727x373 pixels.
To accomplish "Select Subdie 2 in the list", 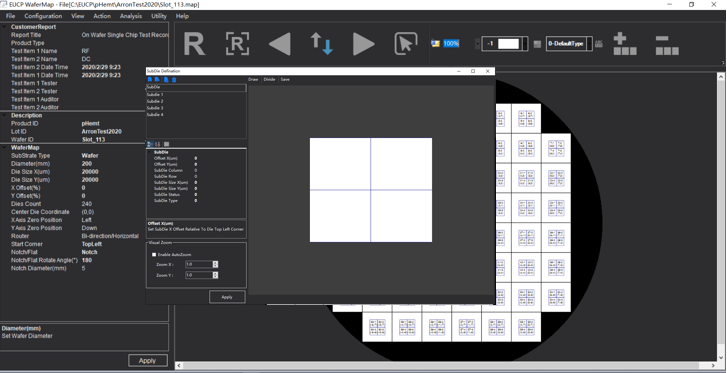I will click(x=155, y=101).
